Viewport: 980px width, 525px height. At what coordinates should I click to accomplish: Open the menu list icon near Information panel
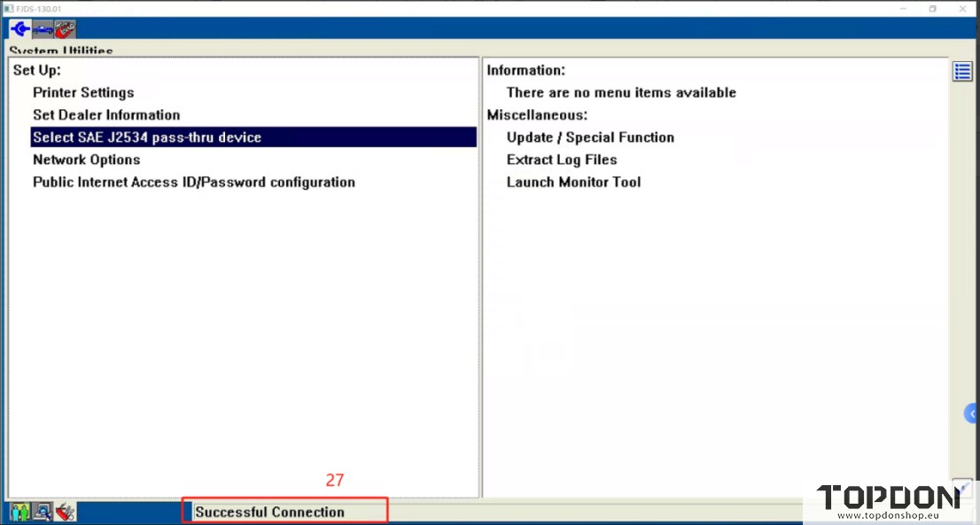(x=962, y=71)
